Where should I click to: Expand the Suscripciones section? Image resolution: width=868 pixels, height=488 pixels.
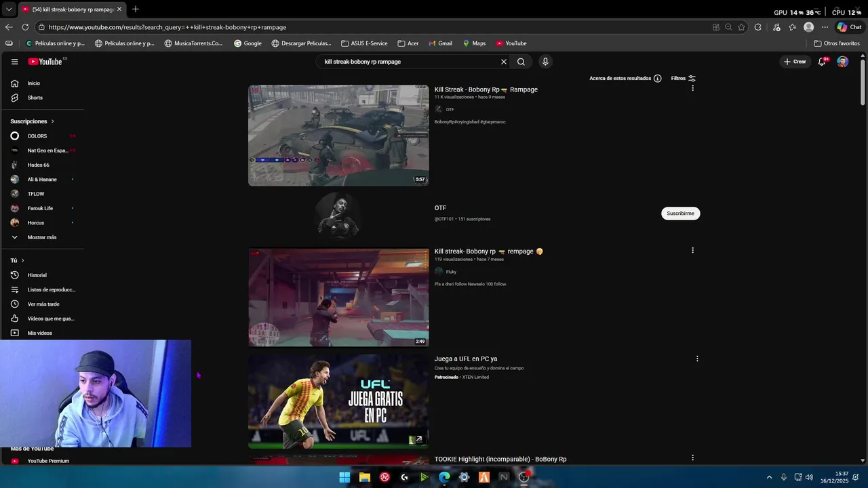[x=32, y=121]
